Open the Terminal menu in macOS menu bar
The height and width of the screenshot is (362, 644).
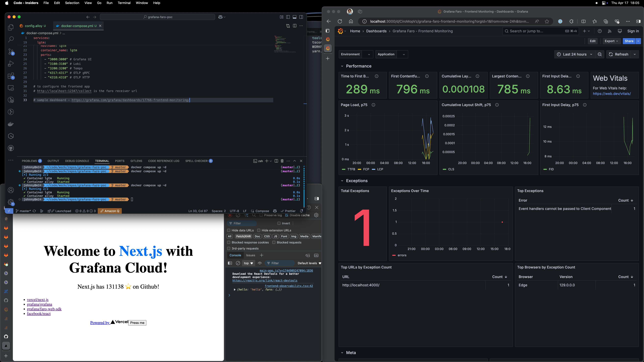124,3
